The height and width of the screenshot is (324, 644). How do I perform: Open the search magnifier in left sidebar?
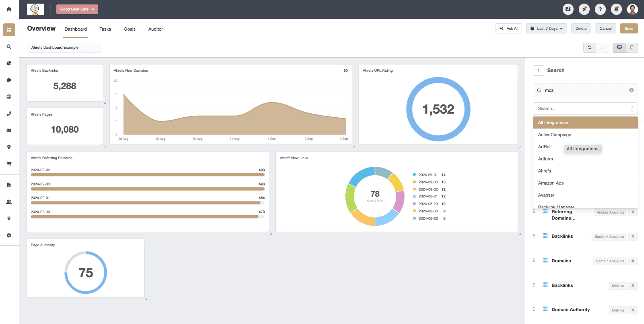click(x=9, y=47)
